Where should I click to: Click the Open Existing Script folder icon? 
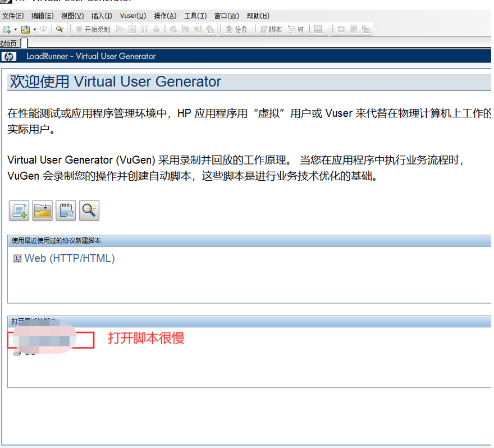[x=42, y=210]
